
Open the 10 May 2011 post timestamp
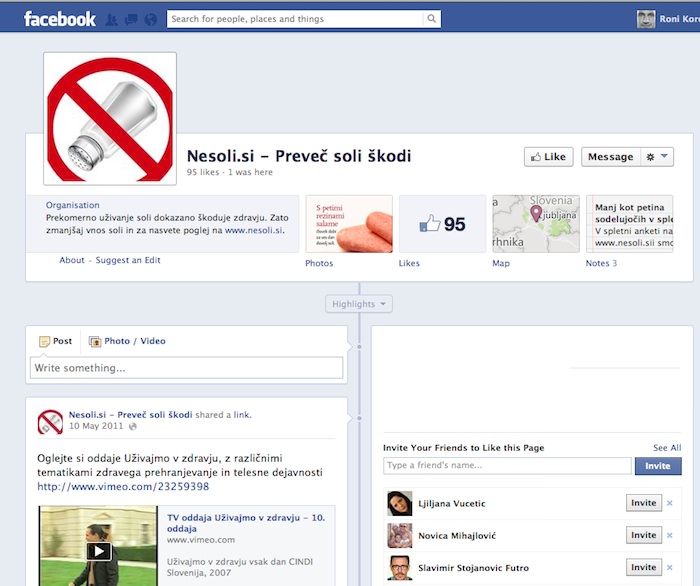point(96,426)
